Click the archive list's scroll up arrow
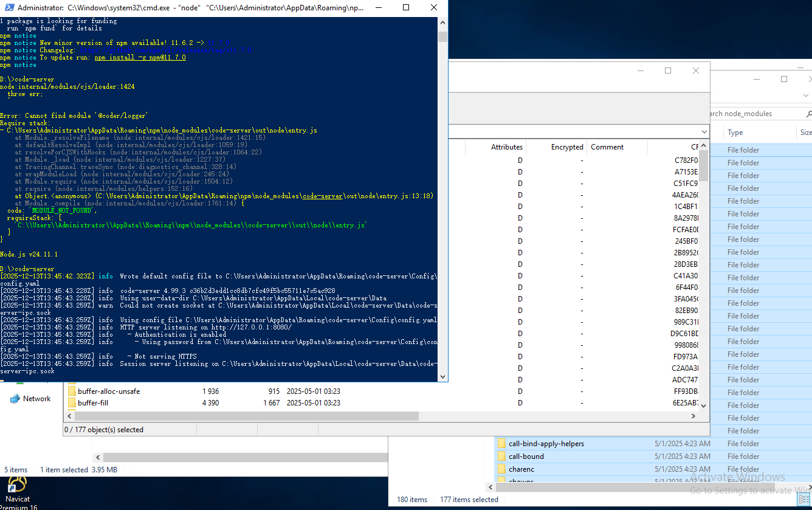The height and width of the screenshot is (510, 812). (704, 145)
